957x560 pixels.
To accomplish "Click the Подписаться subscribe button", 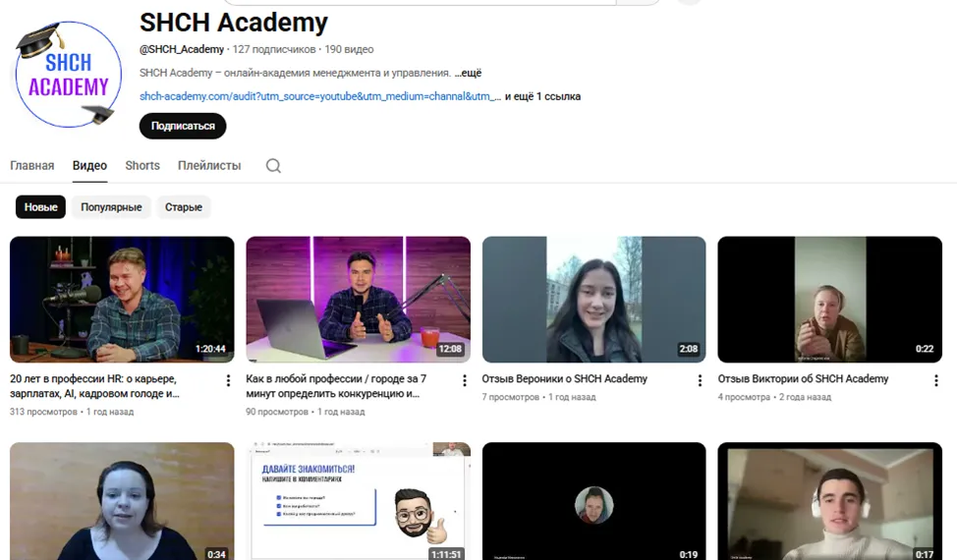I will point(183,126).
